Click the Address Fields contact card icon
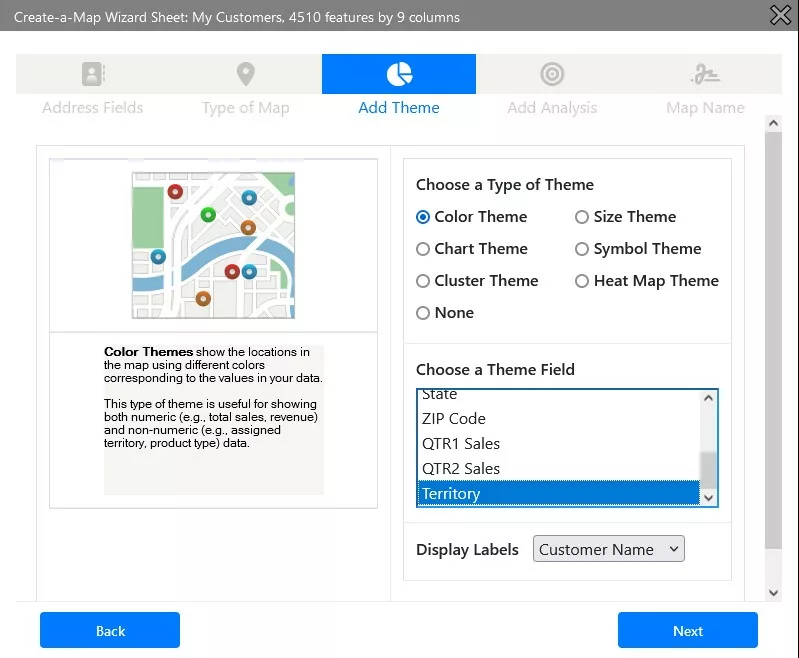 [93, 74]
